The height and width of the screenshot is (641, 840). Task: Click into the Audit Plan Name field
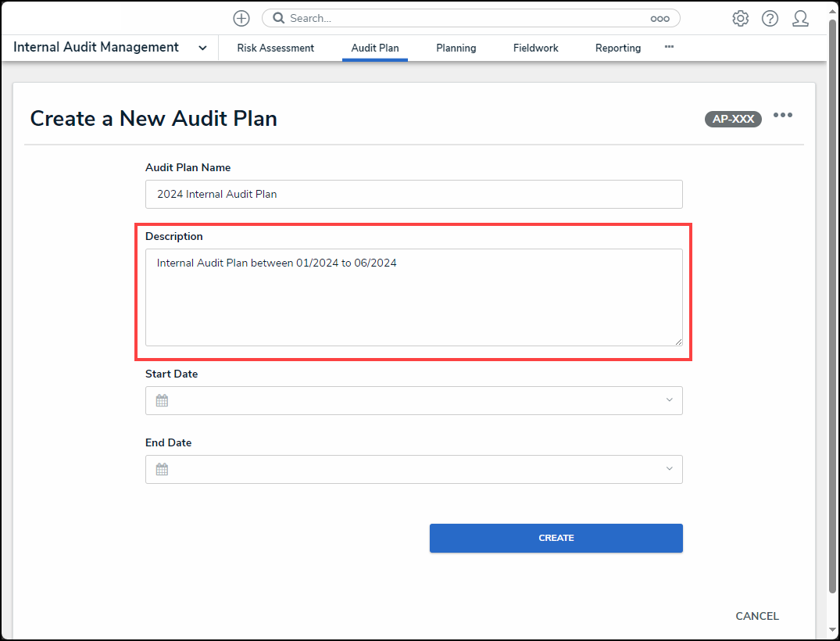click(x=413, y=195)
